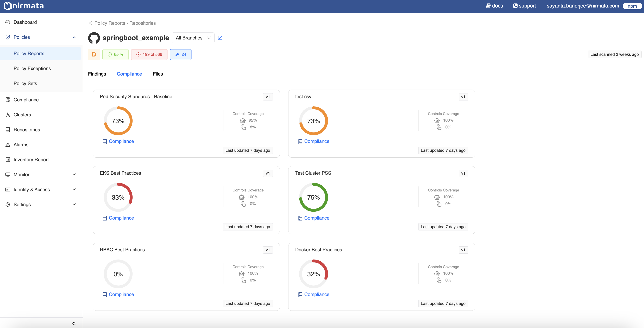Screen dimensions: 644x328
Task: Click robot icon in Docker Best Practices card
Action: tap(437, 274)
